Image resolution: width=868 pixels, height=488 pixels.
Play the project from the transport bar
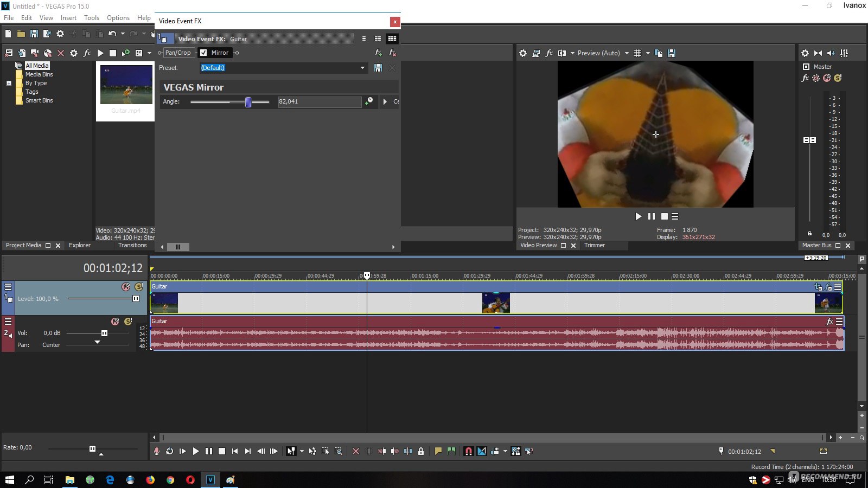196,451
